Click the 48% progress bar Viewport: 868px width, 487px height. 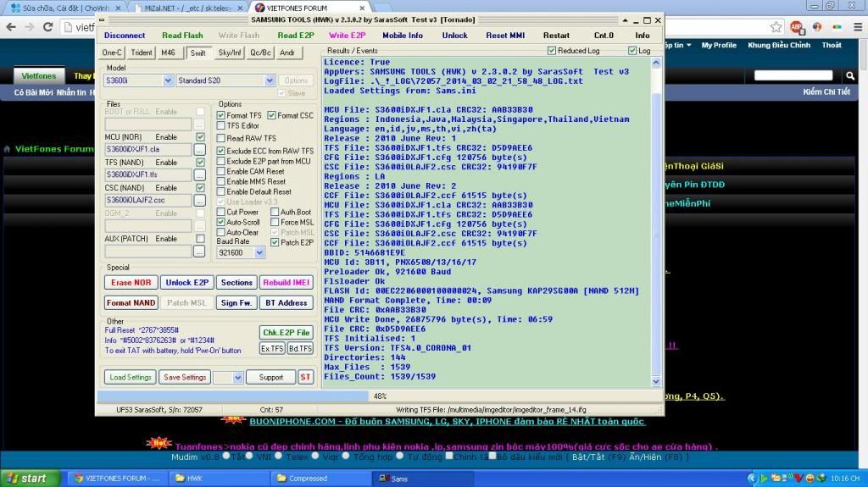coord(380,396)
